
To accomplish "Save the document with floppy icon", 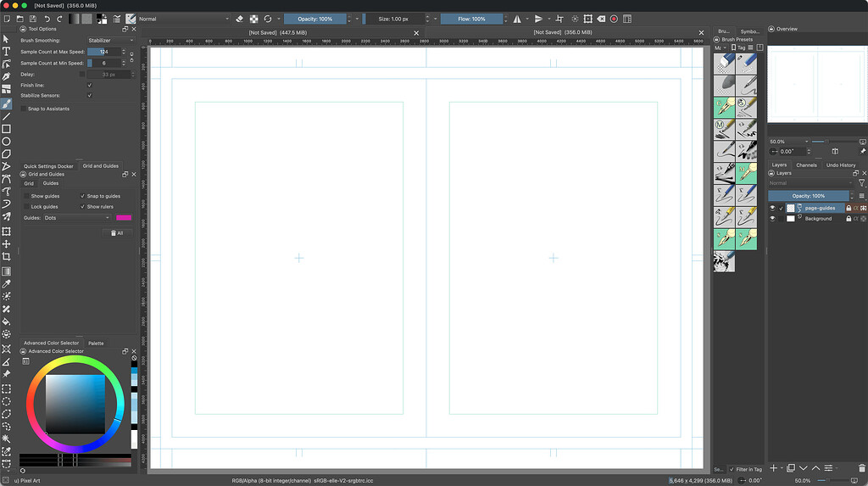I will tap(33, 19).
